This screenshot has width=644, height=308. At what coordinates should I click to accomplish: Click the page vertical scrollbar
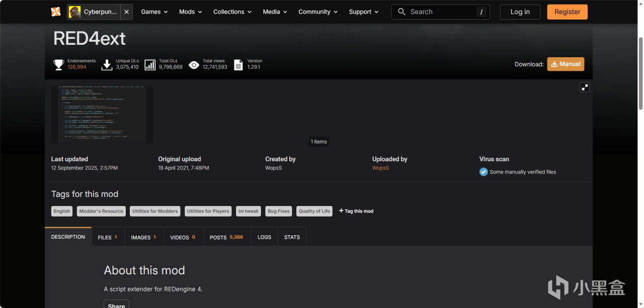[x=640, y=73]
